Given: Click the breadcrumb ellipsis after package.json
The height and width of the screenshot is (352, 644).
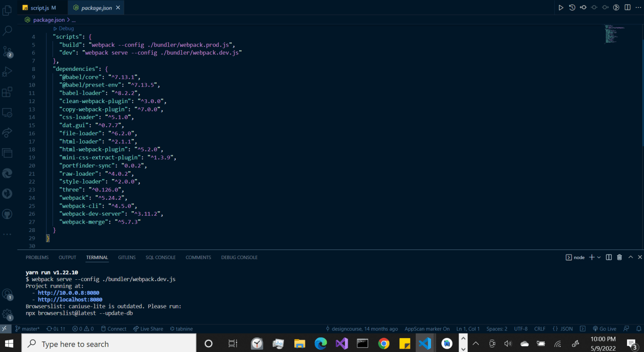Looking at the screenshot, I should coord(74,20).
